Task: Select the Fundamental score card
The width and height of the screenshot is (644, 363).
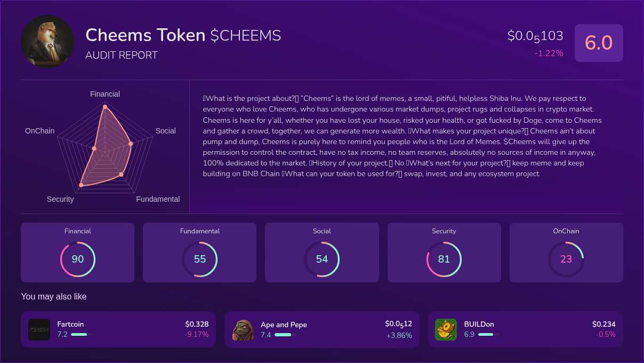Action: (199, 252)
